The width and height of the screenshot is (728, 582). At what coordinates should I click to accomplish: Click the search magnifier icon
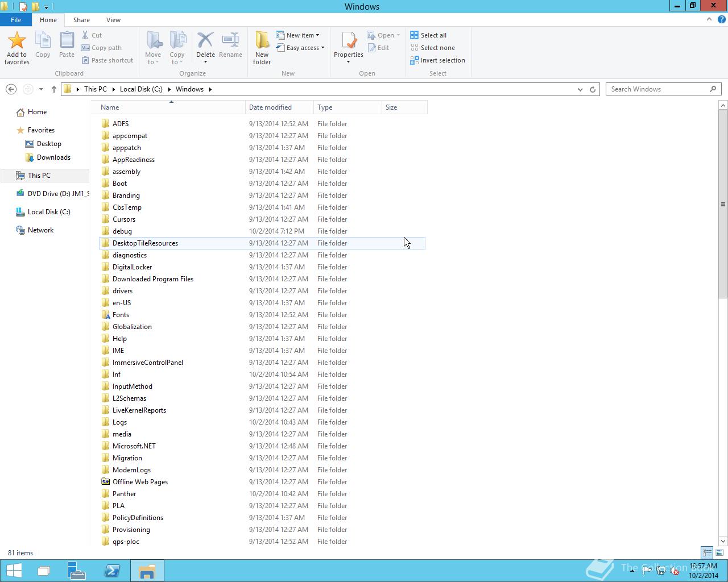click(713, 89)
